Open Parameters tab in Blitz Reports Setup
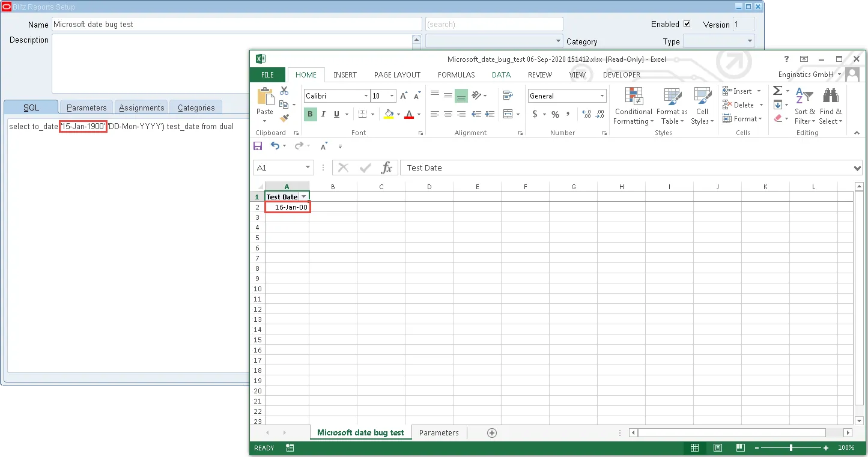This screenshot has width=868, height=457. pos(86,107)
